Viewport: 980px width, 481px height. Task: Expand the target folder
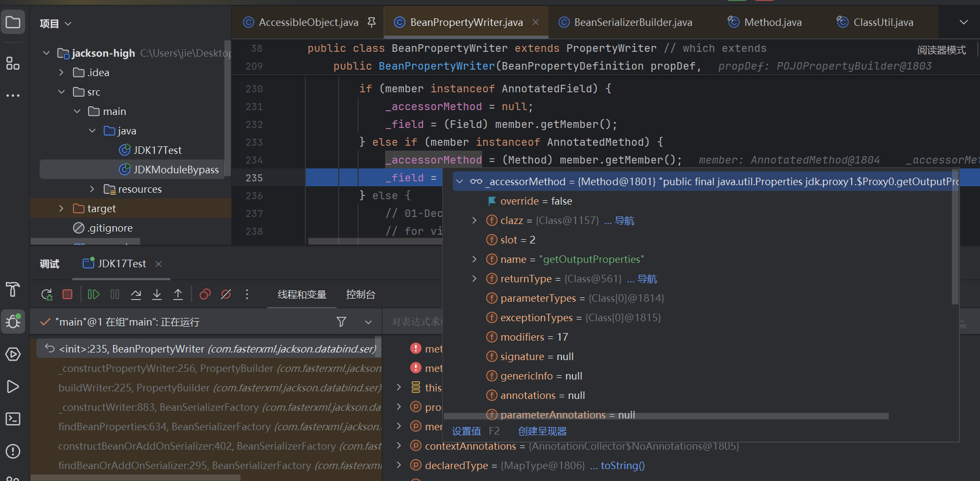61,208
